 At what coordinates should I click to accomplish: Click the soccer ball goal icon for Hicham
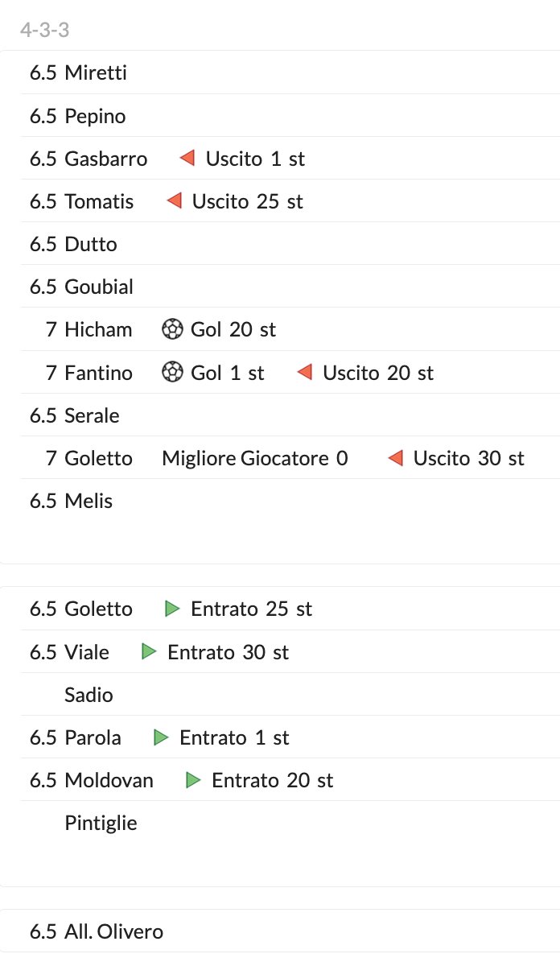pyautogui.click(x=172, y=329)
